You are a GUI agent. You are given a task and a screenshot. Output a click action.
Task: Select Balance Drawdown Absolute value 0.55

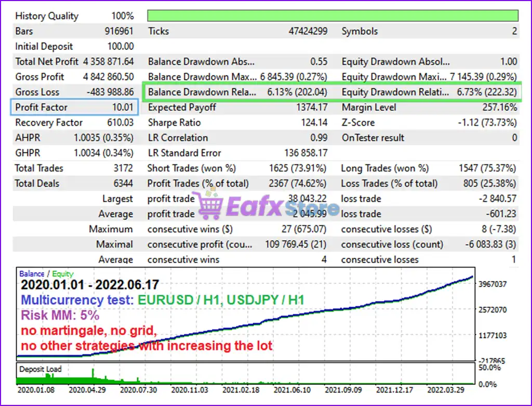(319, 62)
